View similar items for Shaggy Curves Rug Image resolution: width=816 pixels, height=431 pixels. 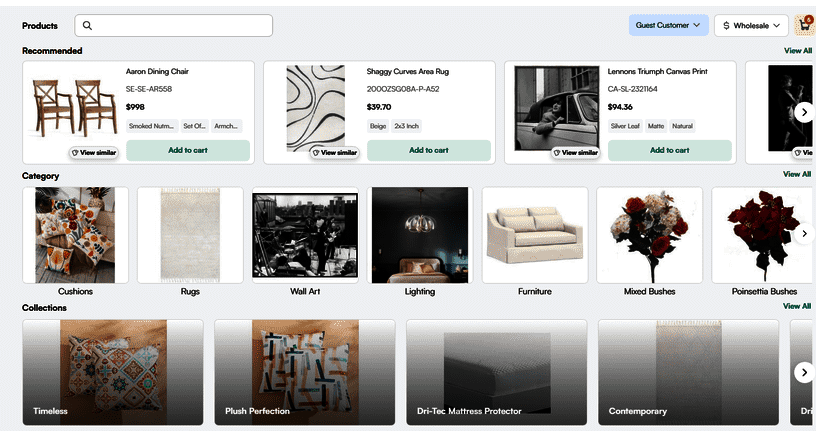coord(335,152)
